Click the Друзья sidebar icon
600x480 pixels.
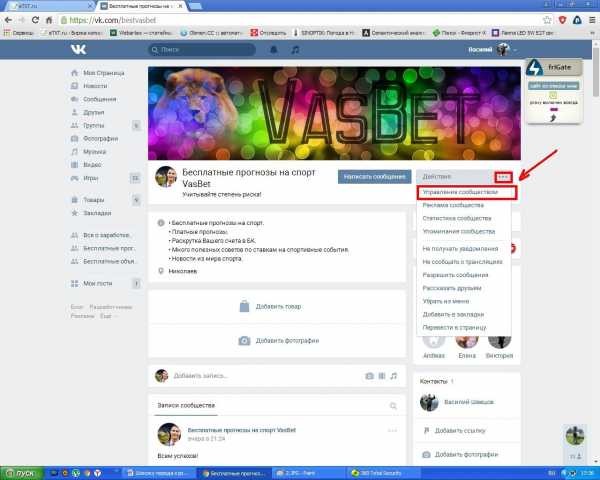pyautogui.click(x=75, y=112)
